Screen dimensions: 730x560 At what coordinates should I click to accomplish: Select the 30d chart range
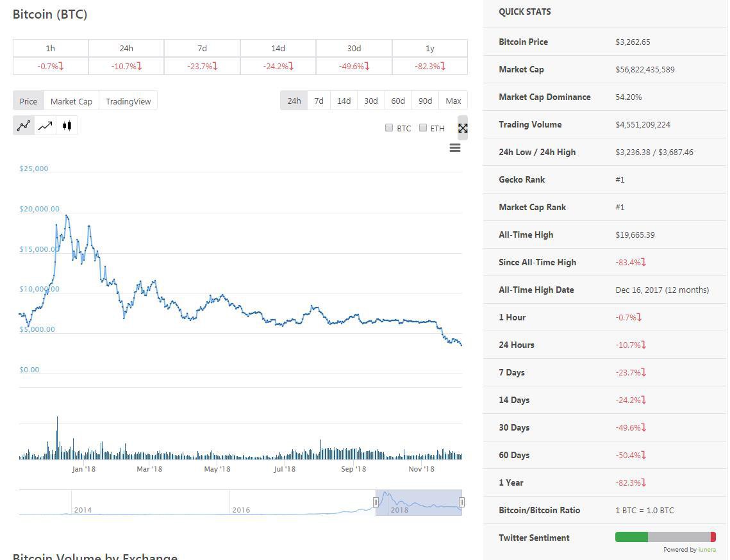[x=371, y=101]
